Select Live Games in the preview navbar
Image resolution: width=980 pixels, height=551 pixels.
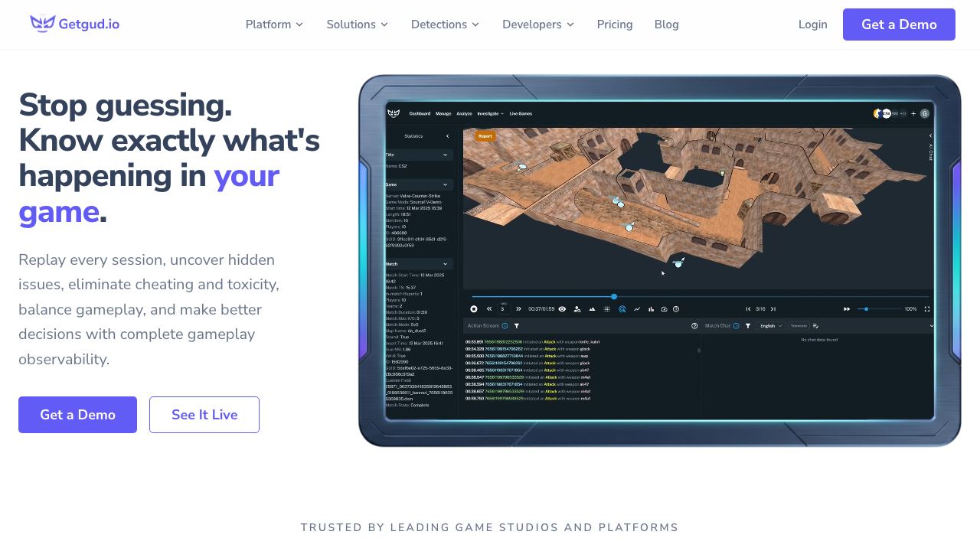coord(521,113)
